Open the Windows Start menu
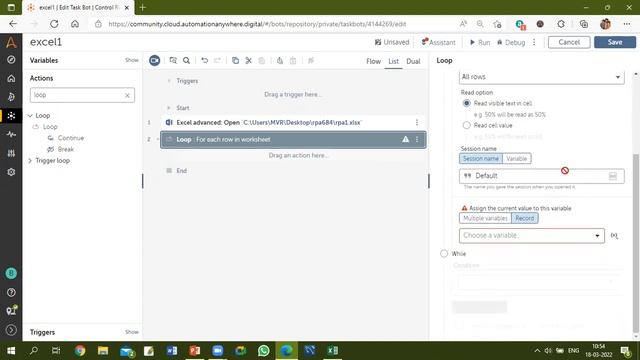Screen dimensions: 640x360 click(x=11, y=351)
